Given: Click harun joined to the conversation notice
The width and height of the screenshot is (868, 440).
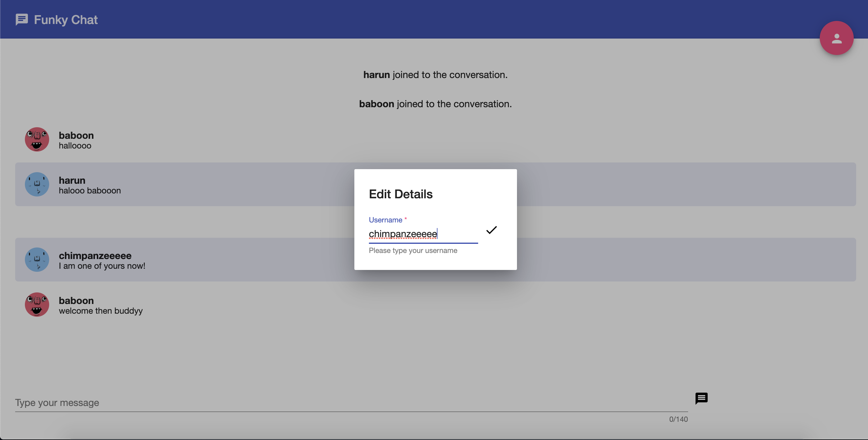Looking at the screenshot, I should coord(435,74).
